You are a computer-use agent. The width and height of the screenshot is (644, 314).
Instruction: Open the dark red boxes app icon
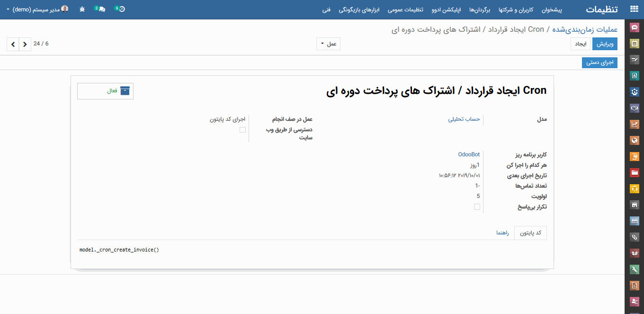pos(635,253)
